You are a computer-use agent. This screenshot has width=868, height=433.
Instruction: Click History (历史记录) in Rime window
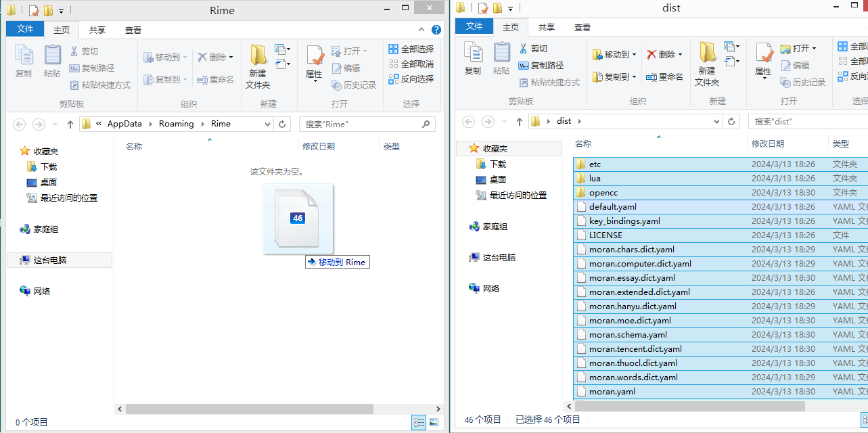click(x=353, y=85)
